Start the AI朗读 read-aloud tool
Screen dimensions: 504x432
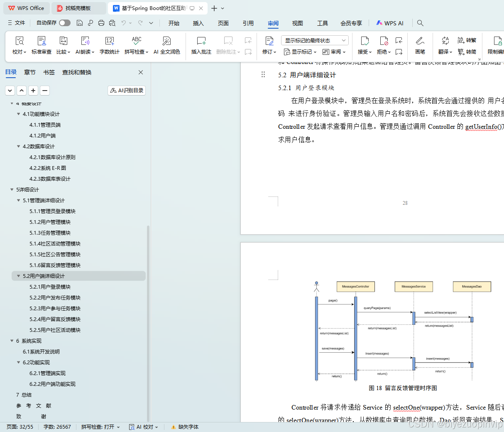coord(85,45)
